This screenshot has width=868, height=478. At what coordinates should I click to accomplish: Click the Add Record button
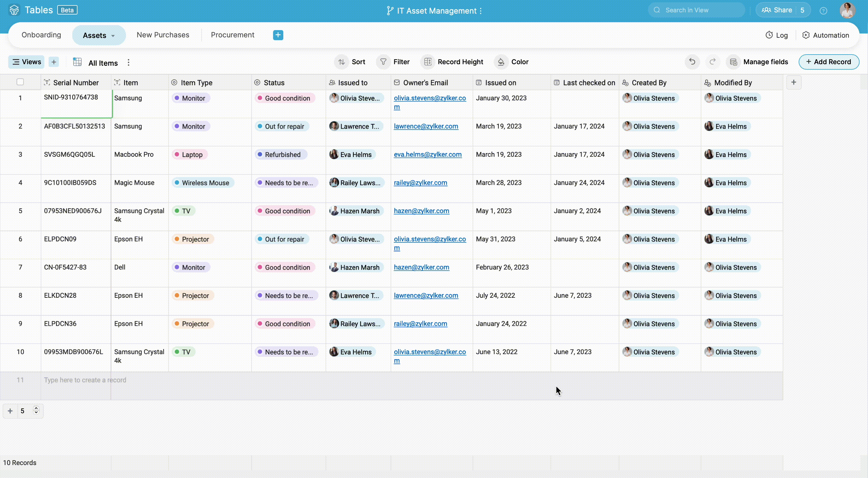click(x=829, y=62)
